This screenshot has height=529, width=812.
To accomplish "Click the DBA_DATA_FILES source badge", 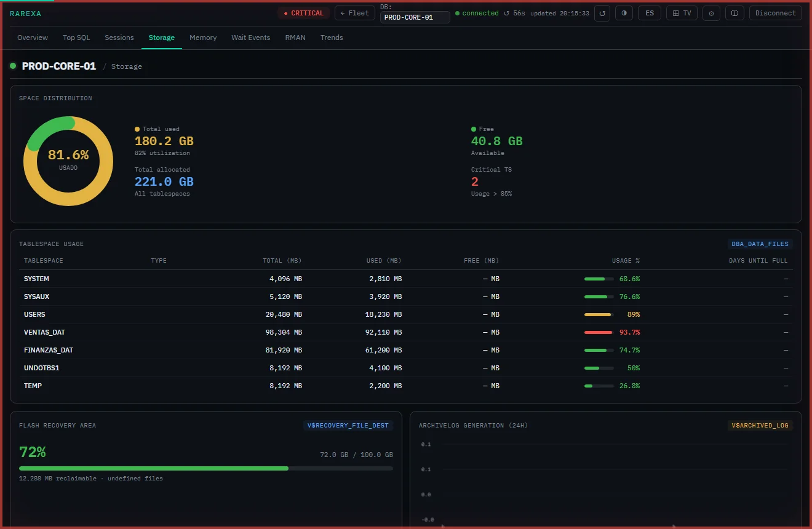I will coord(760,244).
